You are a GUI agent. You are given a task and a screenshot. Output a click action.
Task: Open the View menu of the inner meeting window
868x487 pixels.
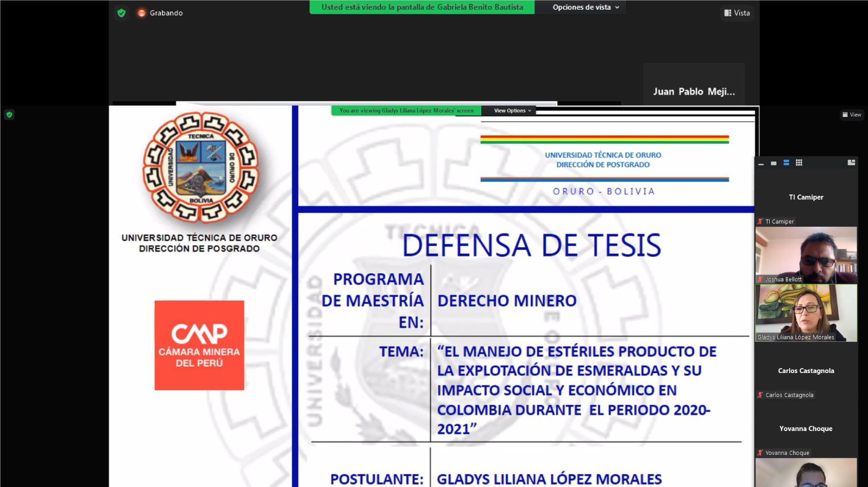852,115
